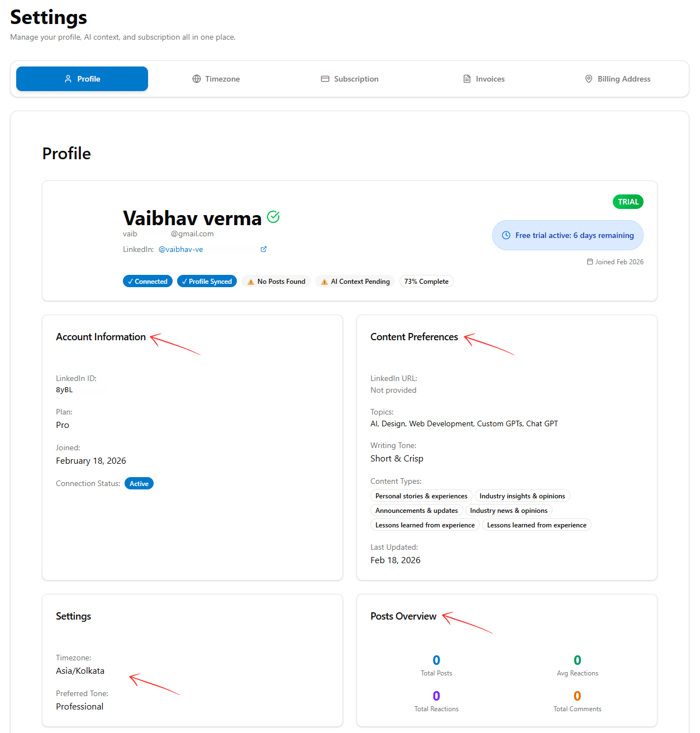Toggle the Connected status badge
This screenshot has height=733, width=700.
pyautogui.click(x=147, y=281)
